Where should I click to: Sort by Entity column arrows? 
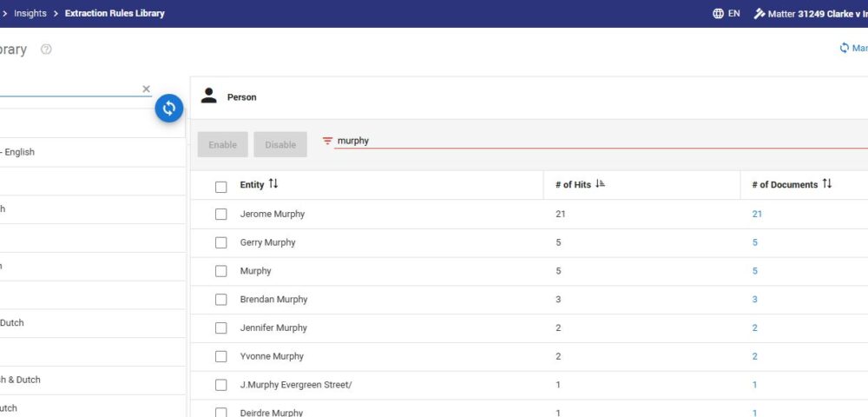(x=273, y=184)
